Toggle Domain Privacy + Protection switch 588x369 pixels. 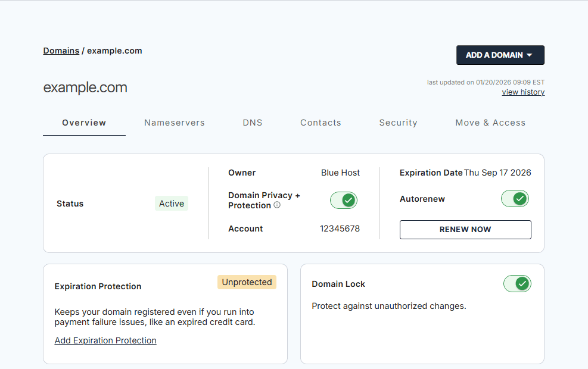344,201
